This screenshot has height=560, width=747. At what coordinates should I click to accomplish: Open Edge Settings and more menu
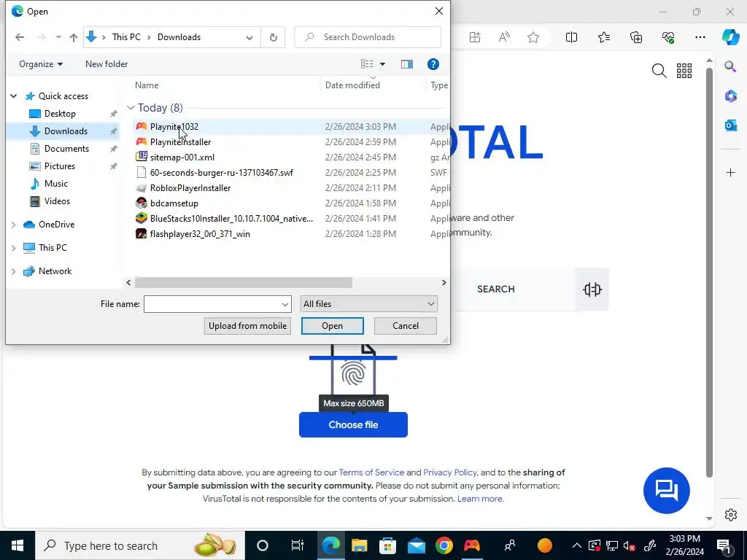[700, 37]
